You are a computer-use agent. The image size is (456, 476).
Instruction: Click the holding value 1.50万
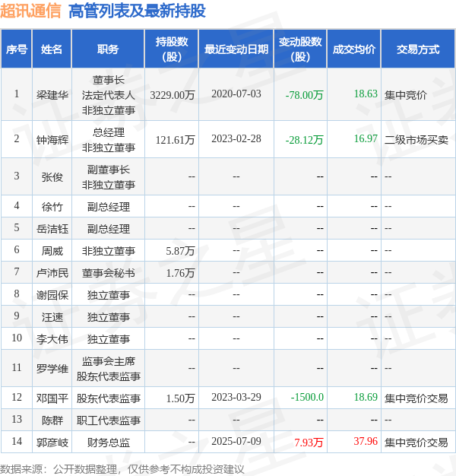180,398
